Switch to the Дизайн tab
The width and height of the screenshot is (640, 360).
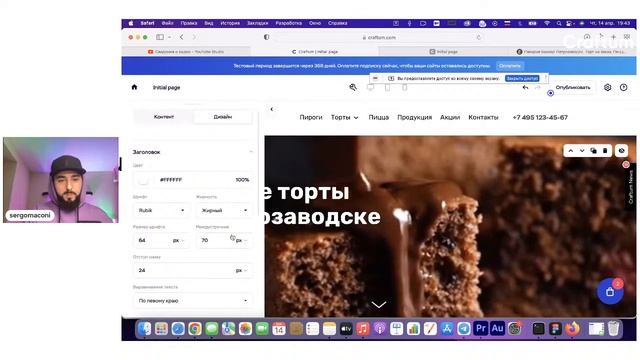[222, 117]
